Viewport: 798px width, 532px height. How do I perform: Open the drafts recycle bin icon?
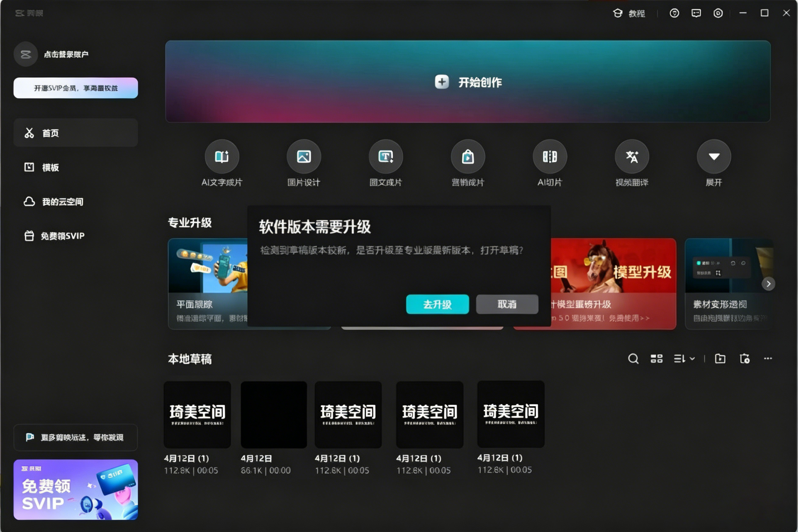(x=745, y=359)
